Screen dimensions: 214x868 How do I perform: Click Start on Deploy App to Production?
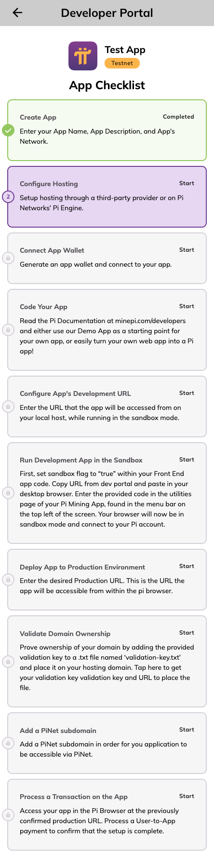tap(187, 566)
